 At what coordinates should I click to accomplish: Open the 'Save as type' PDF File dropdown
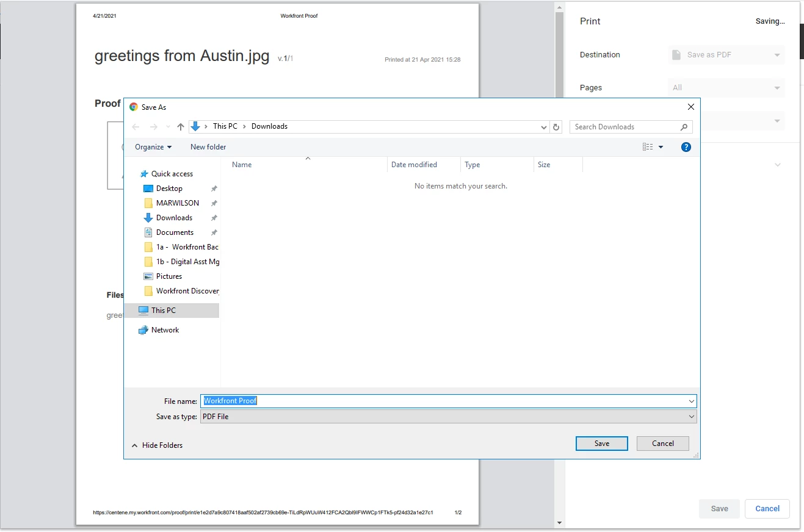click(449, 417)
